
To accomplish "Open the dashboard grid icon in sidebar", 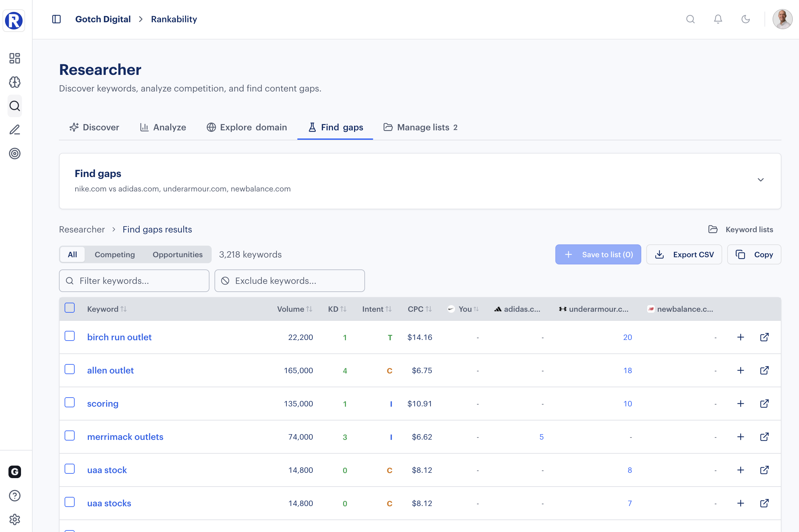I will click(15, 58).
